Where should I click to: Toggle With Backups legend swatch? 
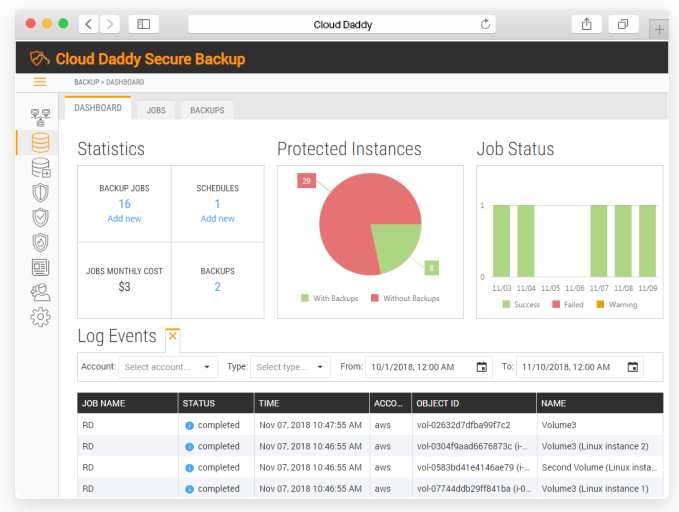pos(305,298)
